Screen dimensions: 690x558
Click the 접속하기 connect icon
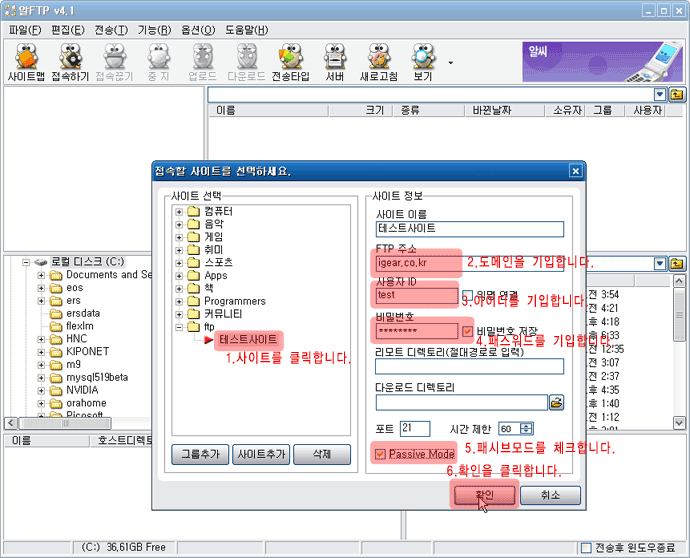71,62
